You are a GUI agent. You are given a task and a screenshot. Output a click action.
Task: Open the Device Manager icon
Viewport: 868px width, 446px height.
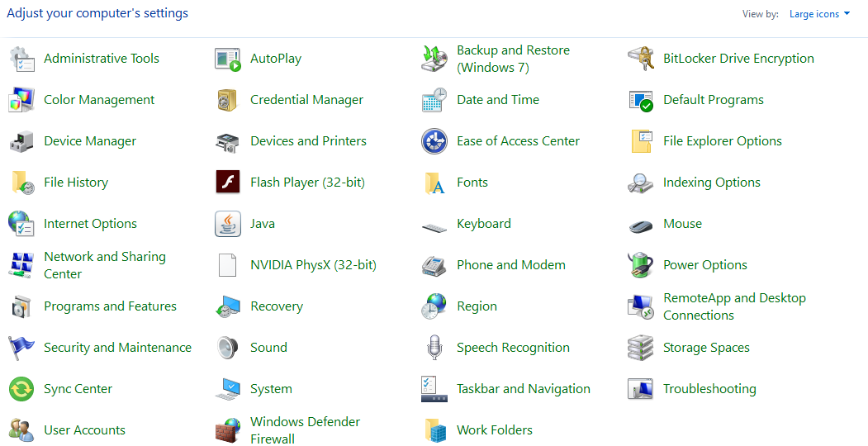point(22,142)
